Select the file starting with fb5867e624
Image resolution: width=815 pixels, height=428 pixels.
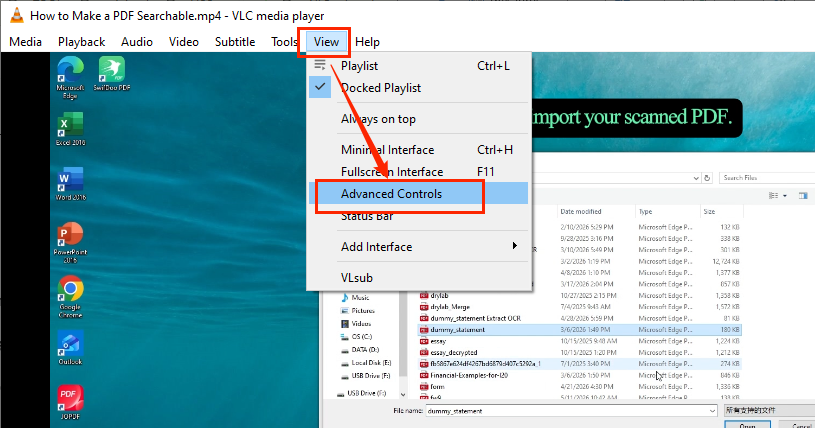pyautogui.click(x=485, y=364)
